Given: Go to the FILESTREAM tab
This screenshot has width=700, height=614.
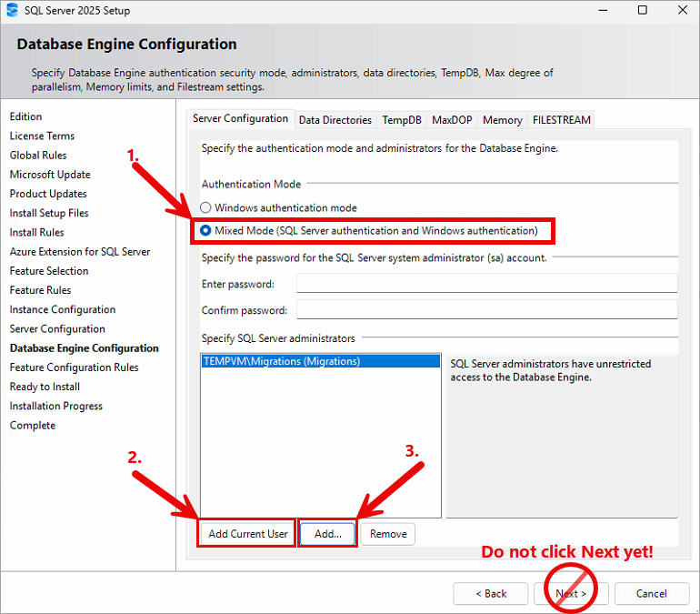Looking at the screenshot, I should click(x=561, y=120).
